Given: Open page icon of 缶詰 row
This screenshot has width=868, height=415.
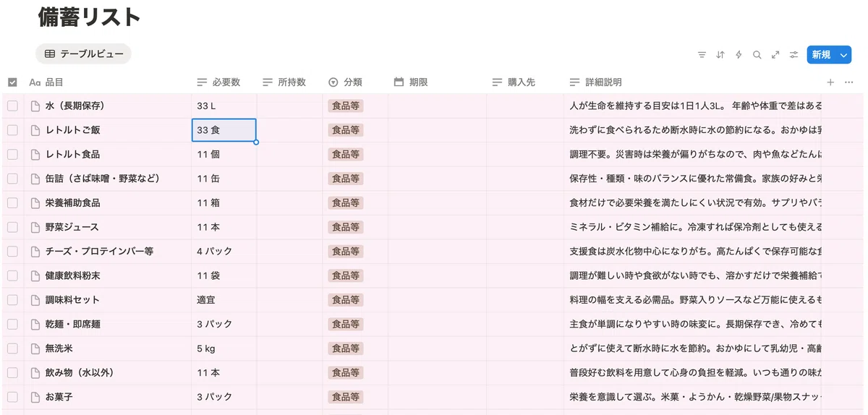Looking at the screenshot, I should click(x=35, y=179).
